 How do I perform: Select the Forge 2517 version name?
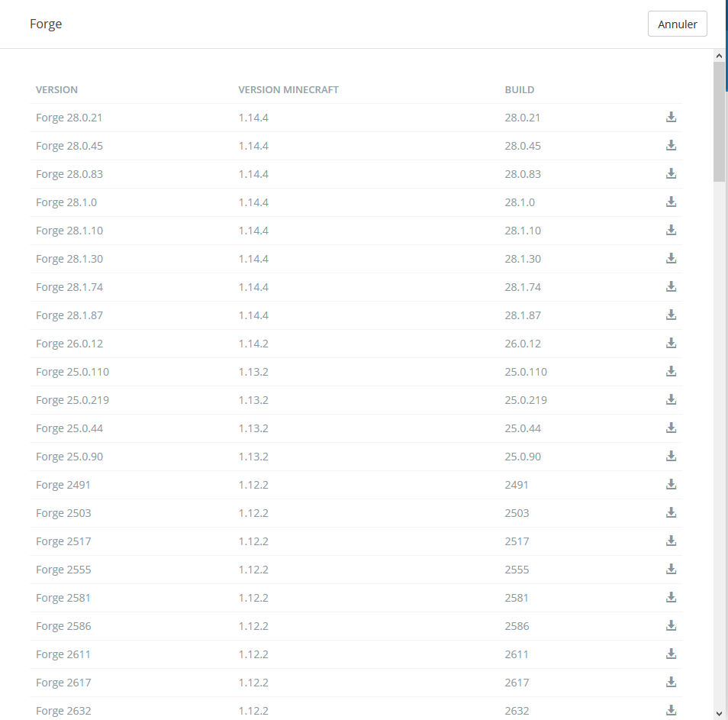point(63,541)
